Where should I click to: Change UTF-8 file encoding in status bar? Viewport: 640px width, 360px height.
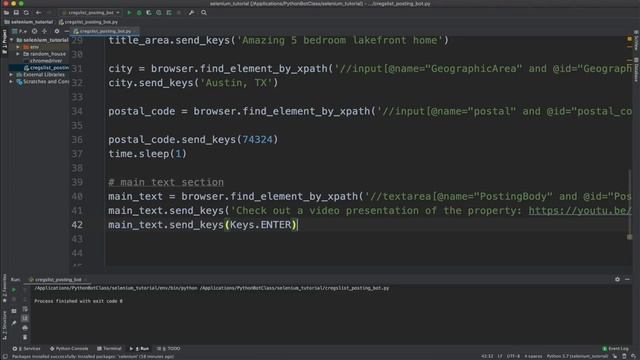point(513,356)
